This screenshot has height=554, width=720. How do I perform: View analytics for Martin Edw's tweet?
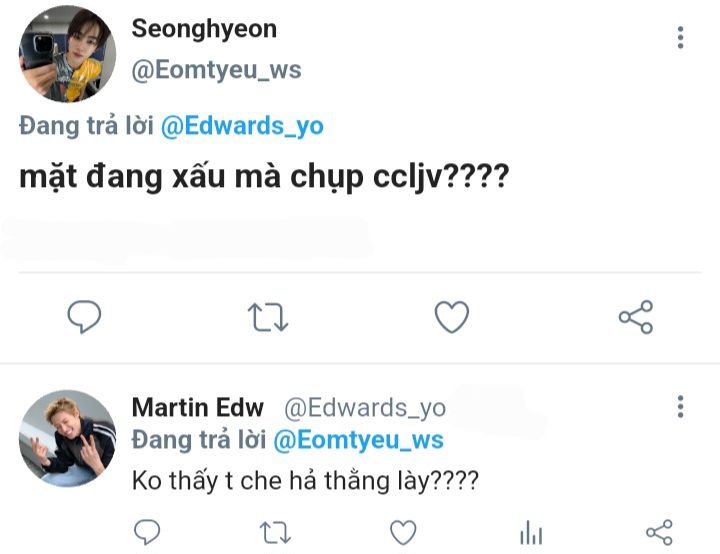point(531,532)
